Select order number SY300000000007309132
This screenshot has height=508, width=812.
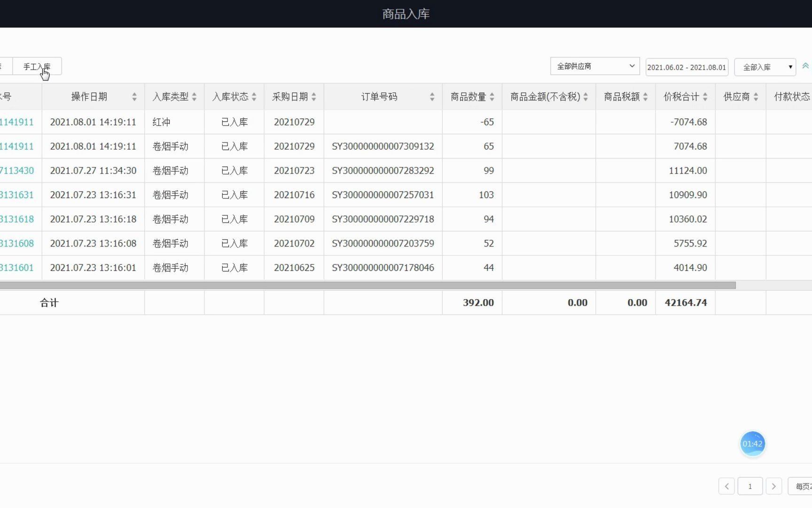[x=383, y=146]
